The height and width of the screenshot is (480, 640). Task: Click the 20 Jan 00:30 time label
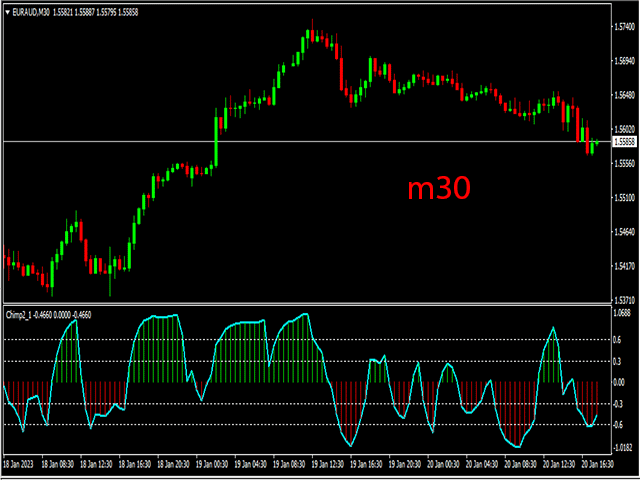(444, 464)
